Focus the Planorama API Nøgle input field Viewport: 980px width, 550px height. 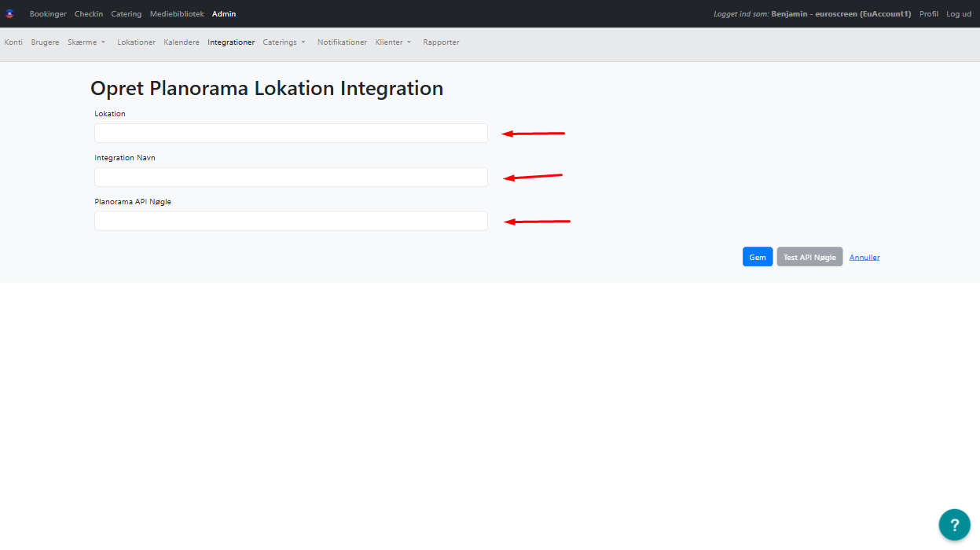pos(291,221)
